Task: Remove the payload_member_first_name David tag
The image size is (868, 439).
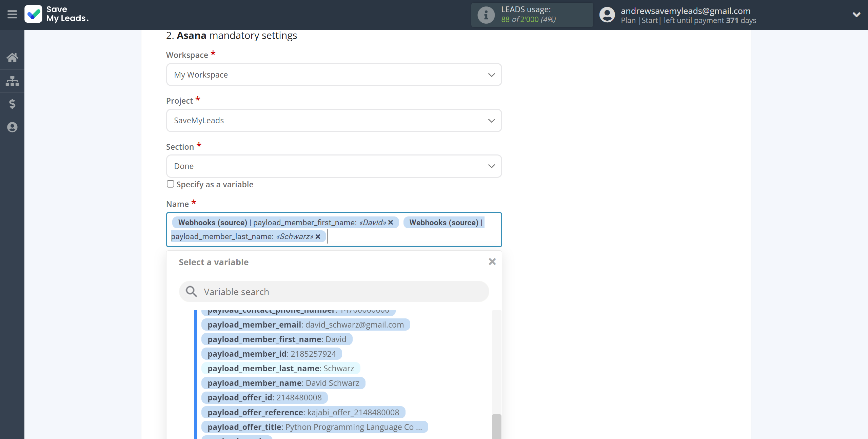Action: pyautogui.click(x=391, y=223)
